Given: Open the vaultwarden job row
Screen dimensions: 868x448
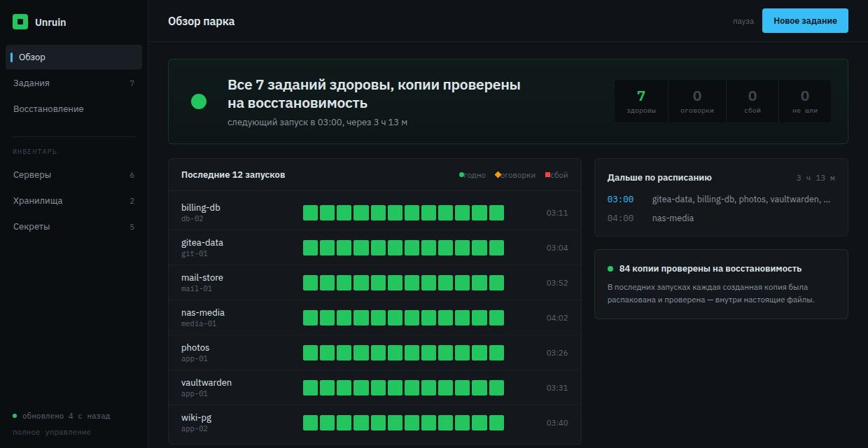Looking at the screenshot, I should point(374,388).
